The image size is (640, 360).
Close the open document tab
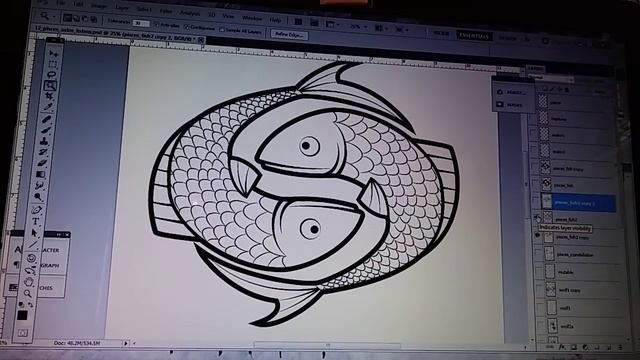pyautogui.click(x=201, y=40)
